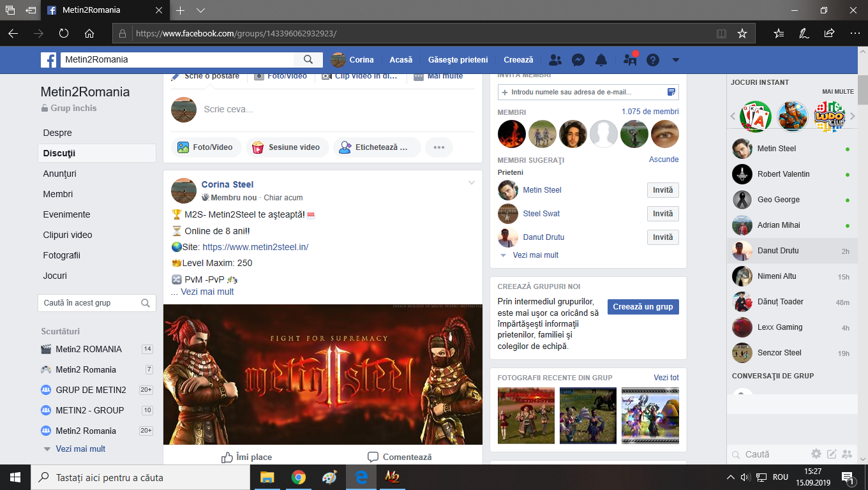Open Corina Steel post options chevron

472,183
